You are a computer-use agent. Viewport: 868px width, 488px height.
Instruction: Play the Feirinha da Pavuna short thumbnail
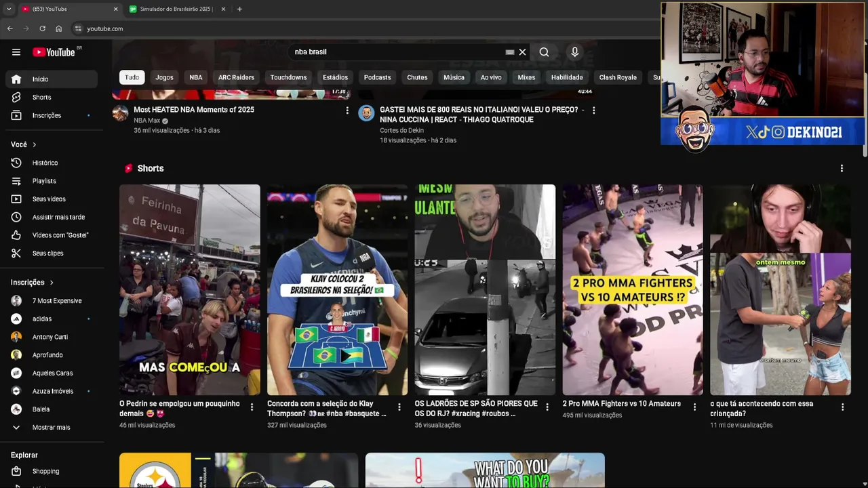click(x=190, y=289)
